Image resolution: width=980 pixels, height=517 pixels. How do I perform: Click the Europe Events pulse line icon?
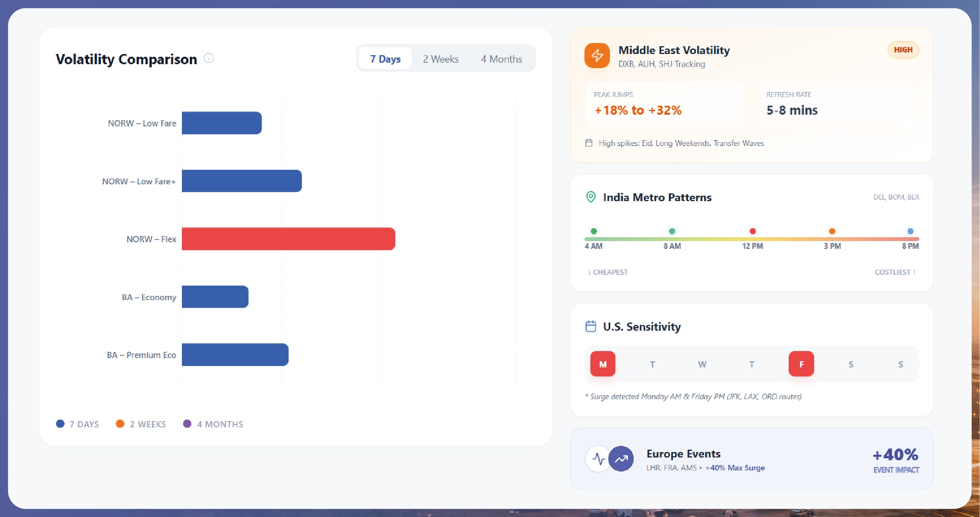598,458
